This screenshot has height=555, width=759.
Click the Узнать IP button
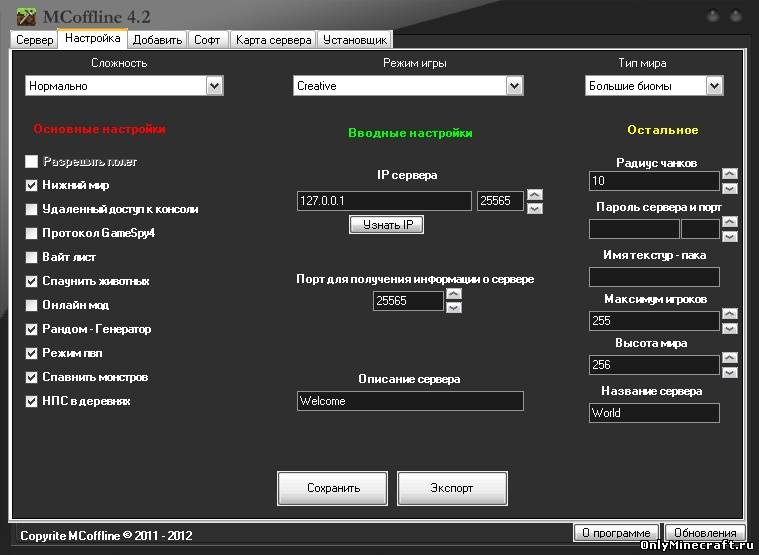click(x=387, y=225)
